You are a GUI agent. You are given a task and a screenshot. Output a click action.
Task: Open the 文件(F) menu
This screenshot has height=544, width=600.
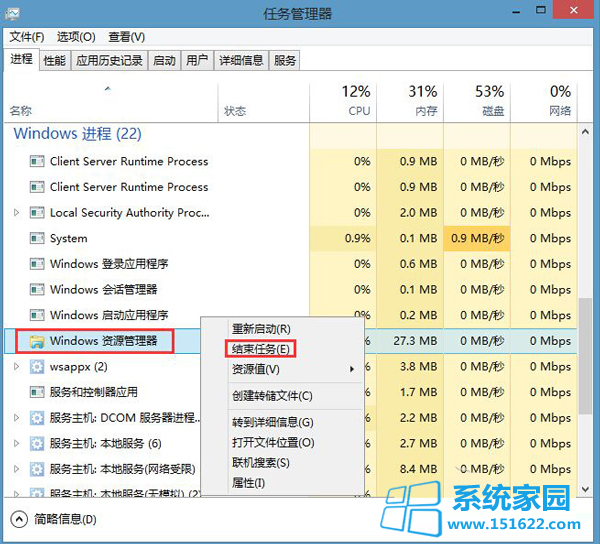pyautogui.click(x=27, y=37)
